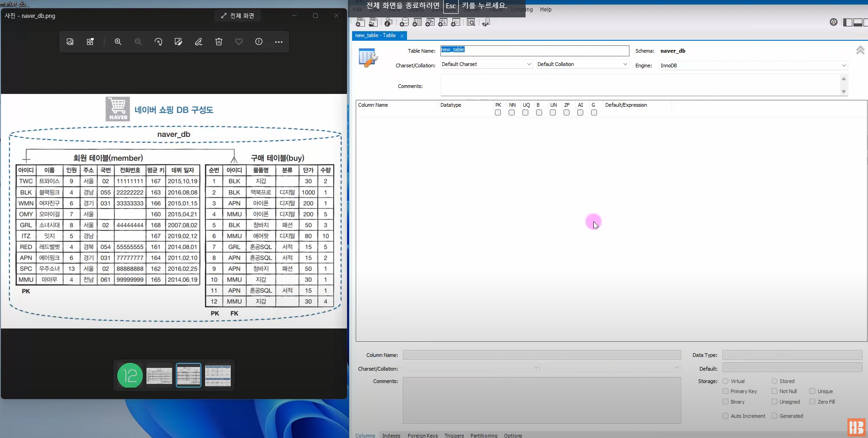
Task: Show file info for the photo
Action: (259, 42)
